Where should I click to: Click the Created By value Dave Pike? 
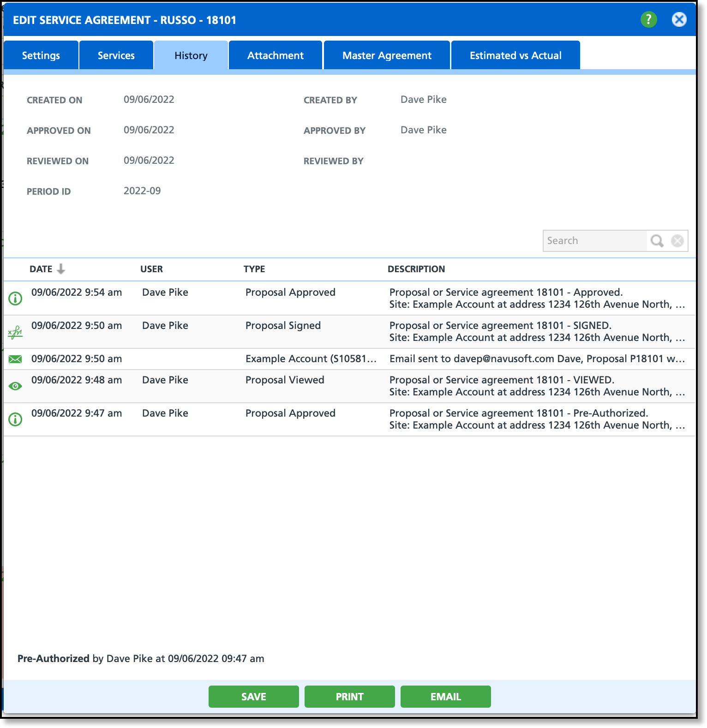pos(424,100)
